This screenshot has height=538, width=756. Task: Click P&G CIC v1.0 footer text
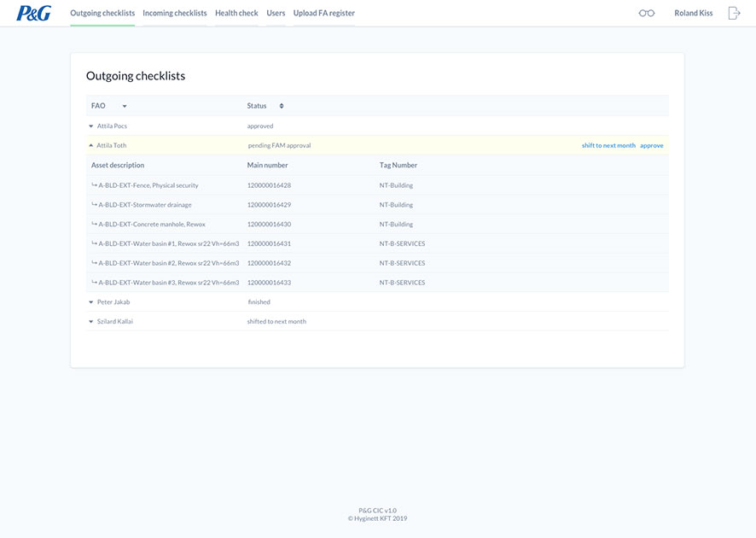click(377, 510)
